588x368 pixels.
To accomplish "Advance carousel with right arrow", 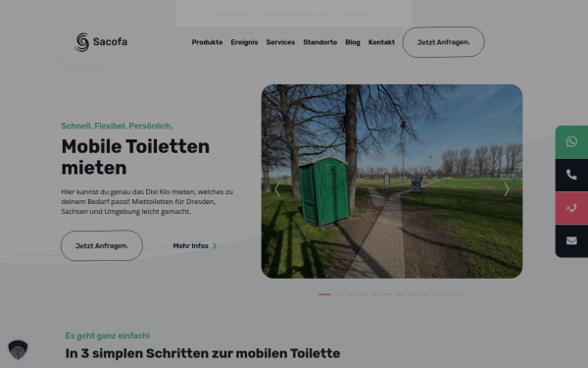I will (x=507, y=189).
